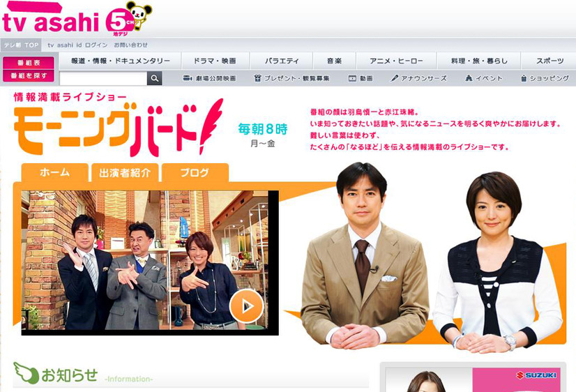Open the 音楽 menu
Viewport: 576px width, 392px height.
(334, 61)
